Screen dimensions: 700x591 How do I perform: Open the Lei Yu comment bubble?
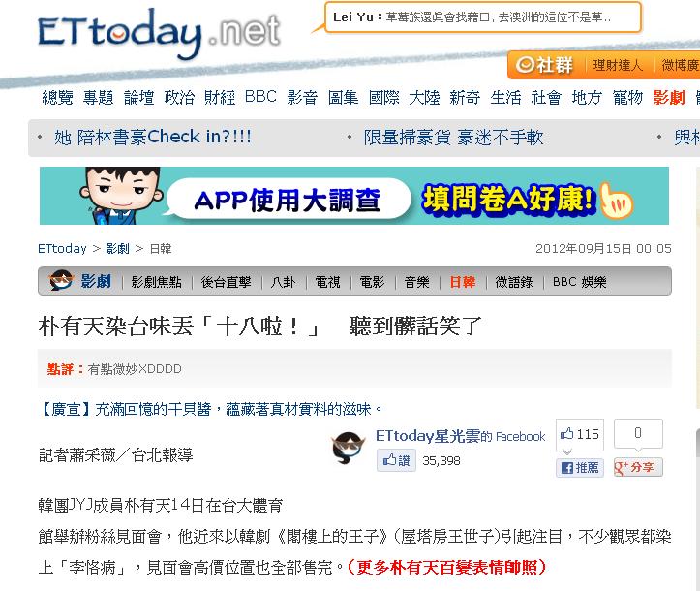[x=483, y=17]
